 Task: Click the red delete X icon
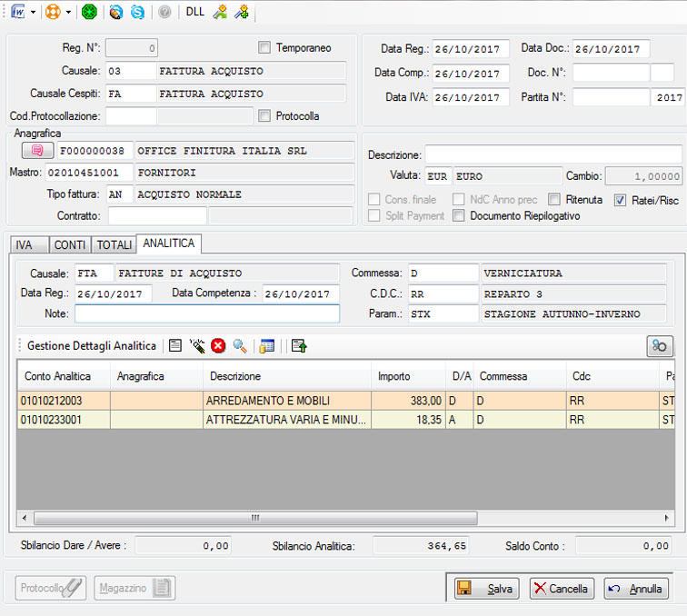tap(218, 345)
